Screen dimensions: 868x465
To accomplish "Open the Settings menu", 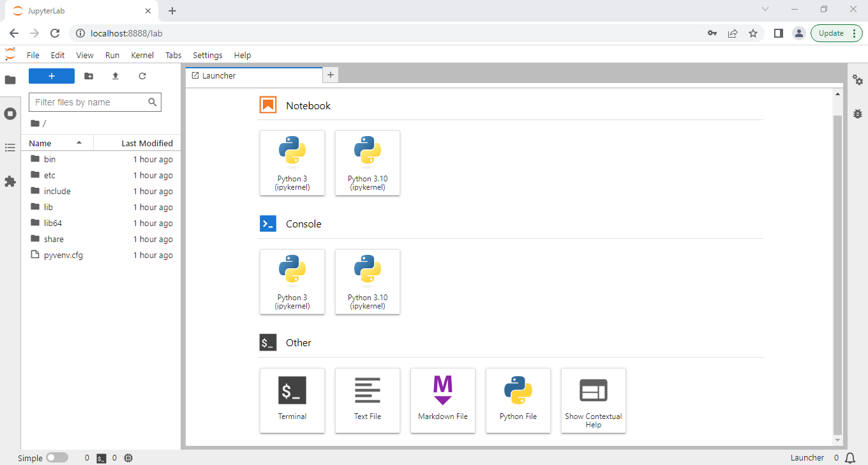I will pyautogui.click(x=207, y=55).
